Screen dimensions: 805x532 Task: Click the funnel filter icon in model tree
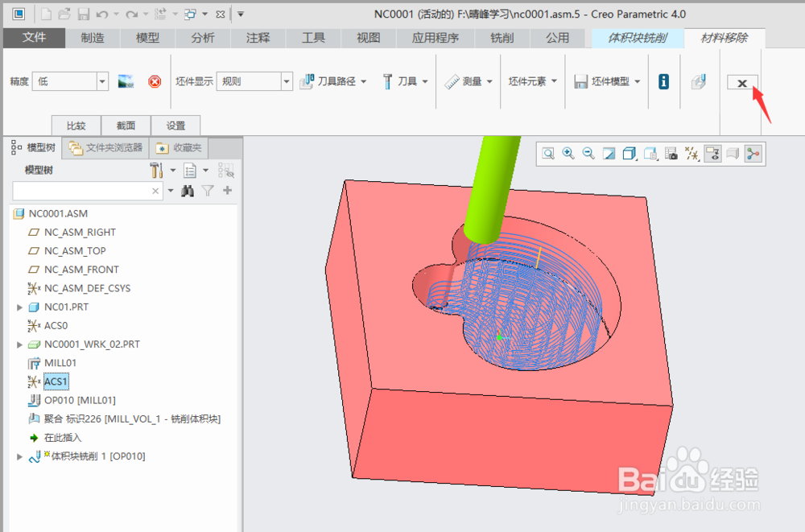click(x=208, y=191)
